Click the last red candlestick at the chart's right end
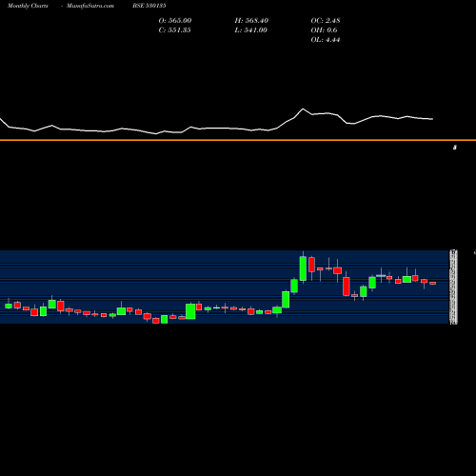The image size is (476, 476). pos(433,283)
